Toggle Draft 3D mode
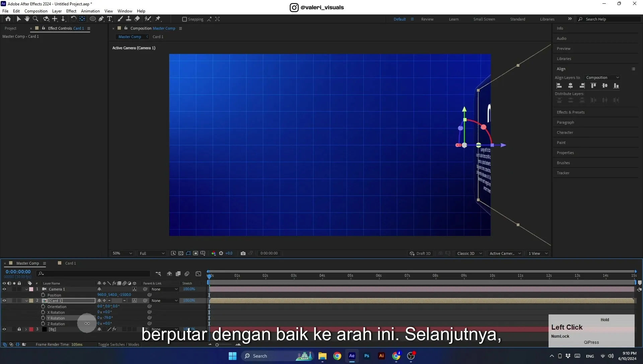Screen dimensions: 643x364 point(420,254)
